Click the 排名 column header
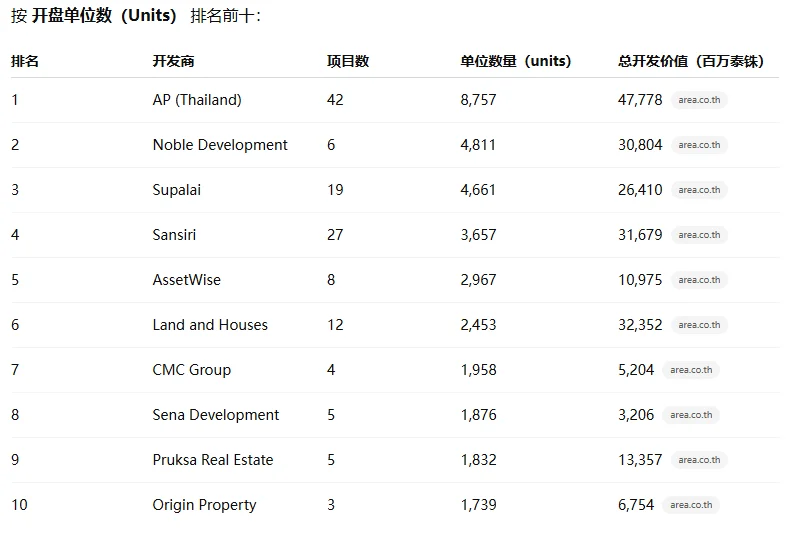790x540 pixels. (25, 61)
